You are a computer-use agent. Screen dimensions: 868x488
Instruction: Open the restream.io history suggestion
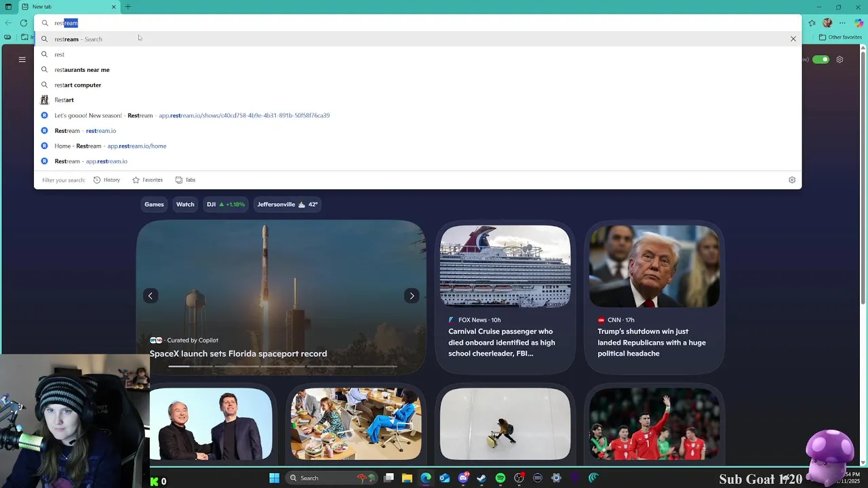click(417, 130)
